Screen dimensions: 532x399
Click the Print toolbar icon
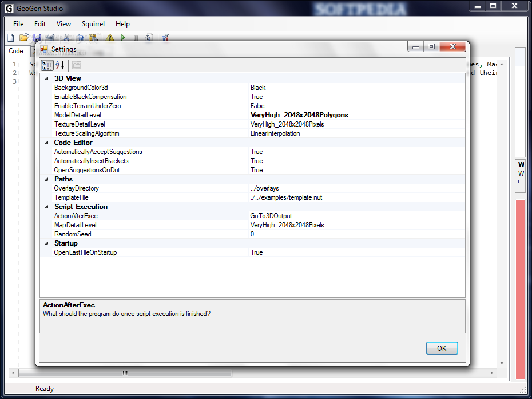tap(50, 37)
